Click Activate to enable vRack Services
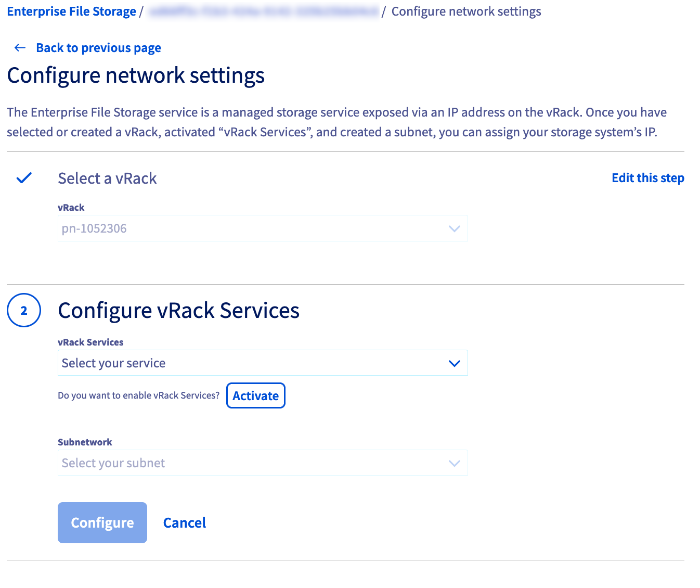This screenshot has height=588, width=700. 255,395
